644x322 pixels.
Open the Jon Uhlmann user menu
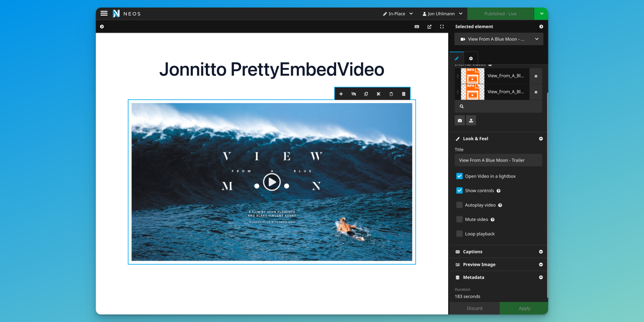click(x=442, y=14)
